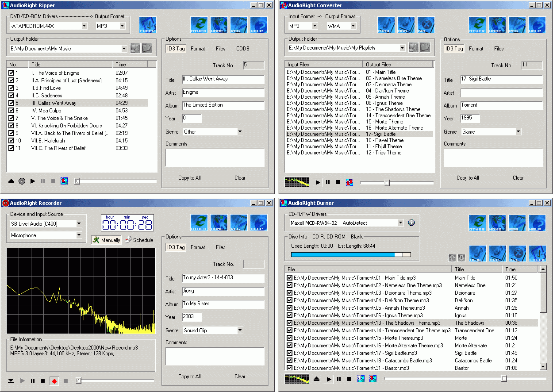Uncheck 01 - Main Title.mp3 in Burner
553x392 pixels.
[x=290, y=278]
